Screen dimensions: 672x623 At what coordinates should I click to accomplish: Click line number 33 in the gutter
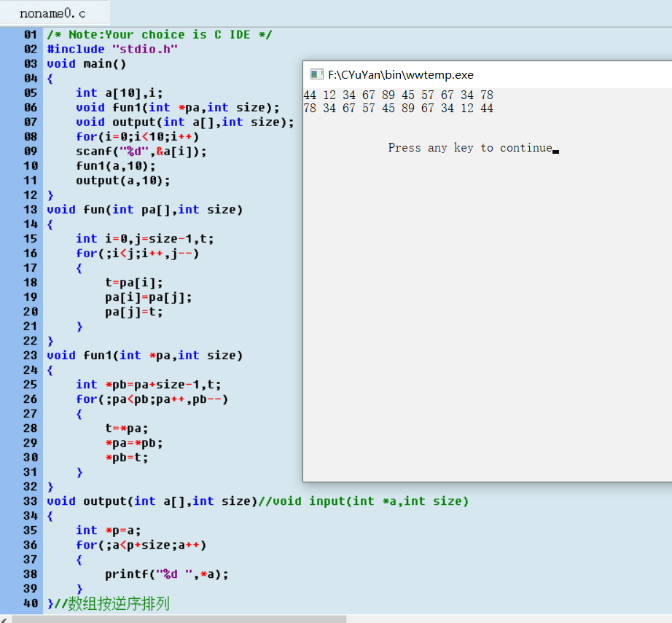[31, 501]
